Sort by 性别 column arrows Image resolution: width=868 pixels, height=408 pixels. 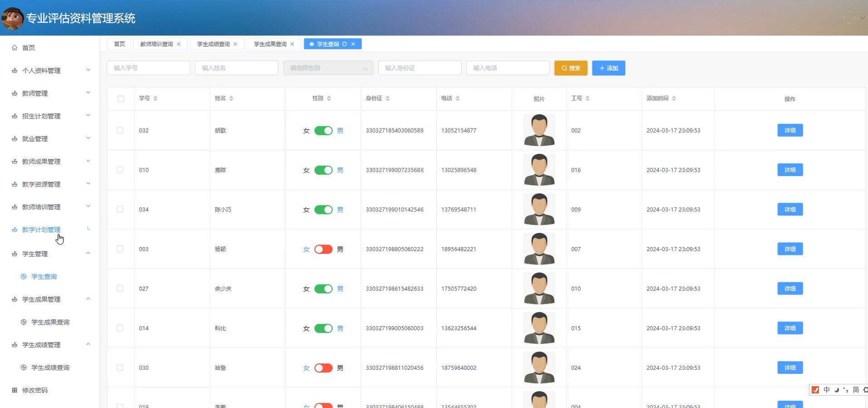[x=329, y=98]
